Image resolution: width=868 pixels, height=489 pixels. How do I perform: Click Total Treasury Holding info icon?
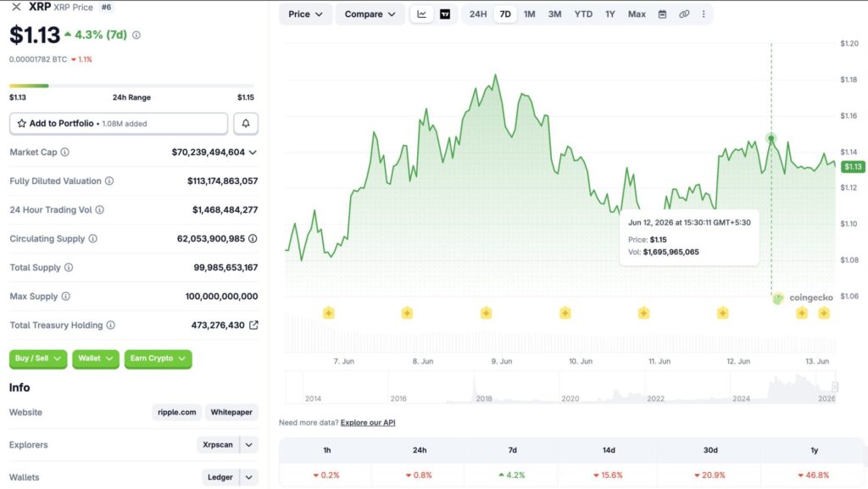pyautogui.click(x=111, y=325)
